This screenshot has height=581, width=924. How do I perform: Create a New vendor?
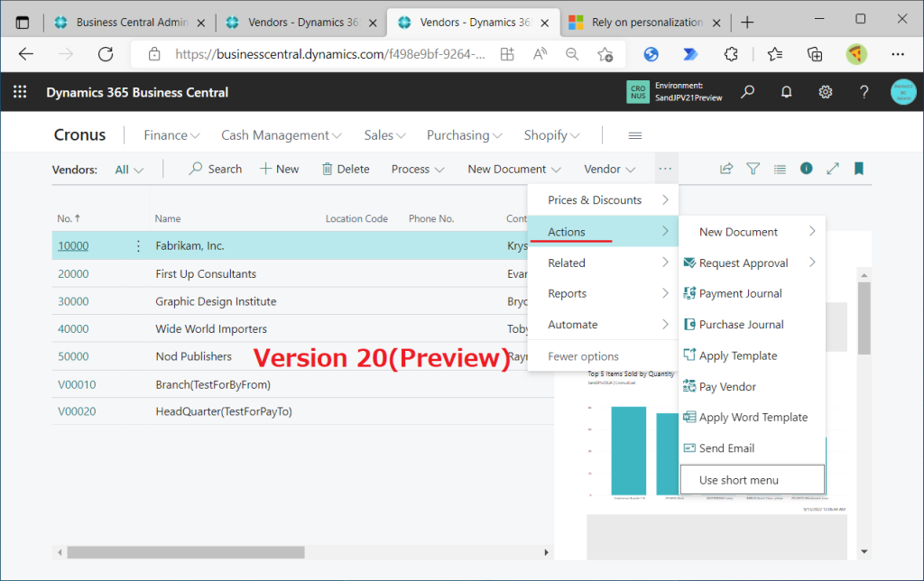click(280, 169)
